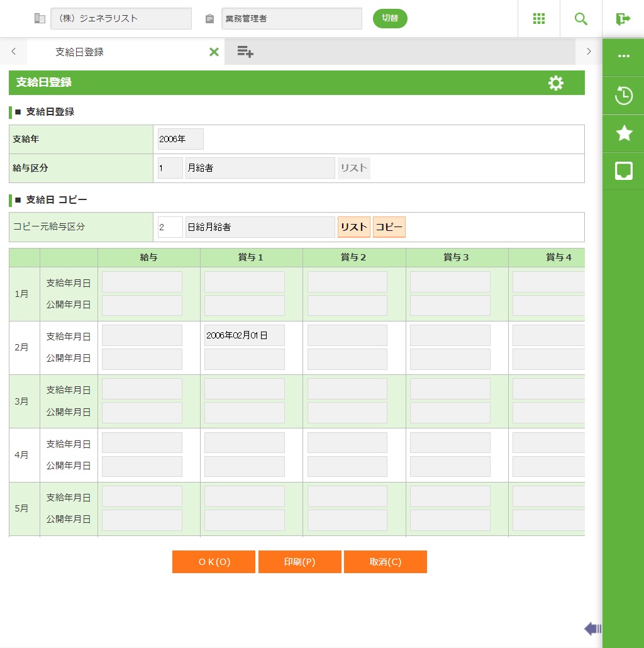The image size is (644, 648).
Task: Click the three-dots more icon in the sidebar
Action: 623,56
